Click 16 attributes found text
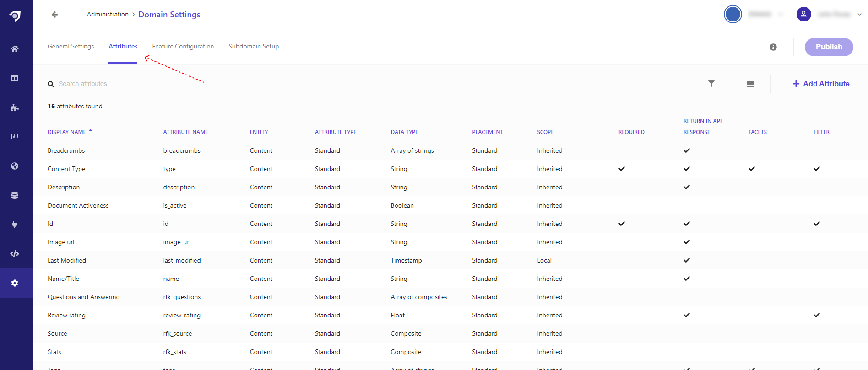The width and height of the screenshot is (868, 370). (75, 106)
